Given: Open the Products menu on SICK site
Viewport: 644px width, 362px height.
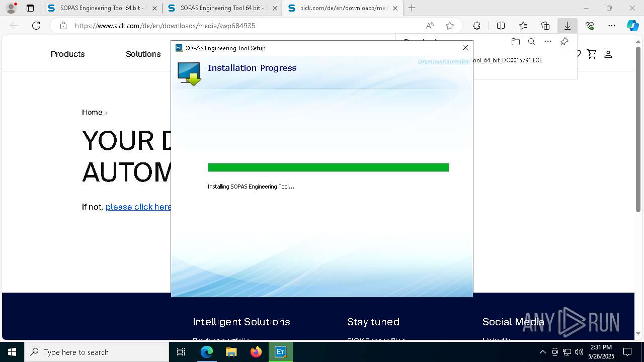Looking at the screenshot, I should pos(67,54).
